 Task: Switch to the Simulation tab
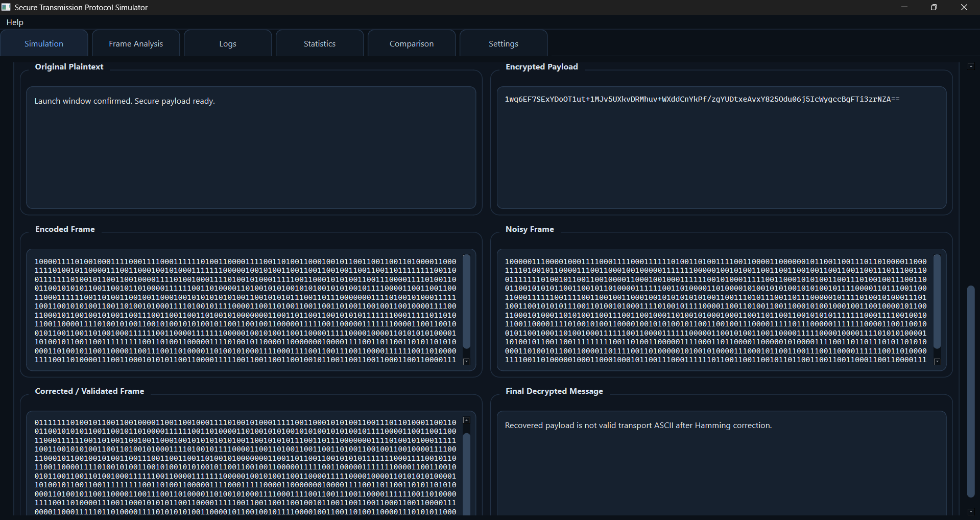click(44, 44)
